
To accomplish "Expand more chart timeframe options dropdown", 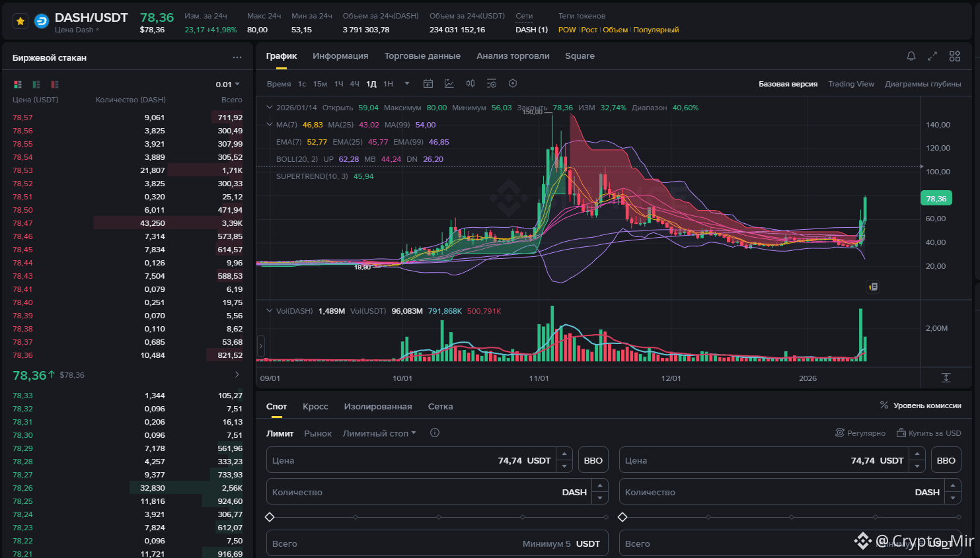I will pyautogui.click(x=407, y=83).
